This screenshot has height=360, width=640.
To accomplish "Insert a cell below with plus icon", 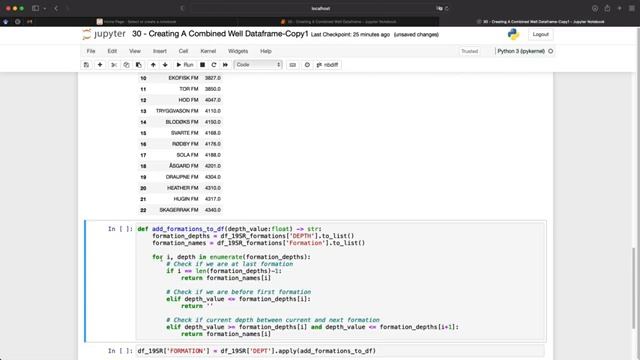I will 100,65.
